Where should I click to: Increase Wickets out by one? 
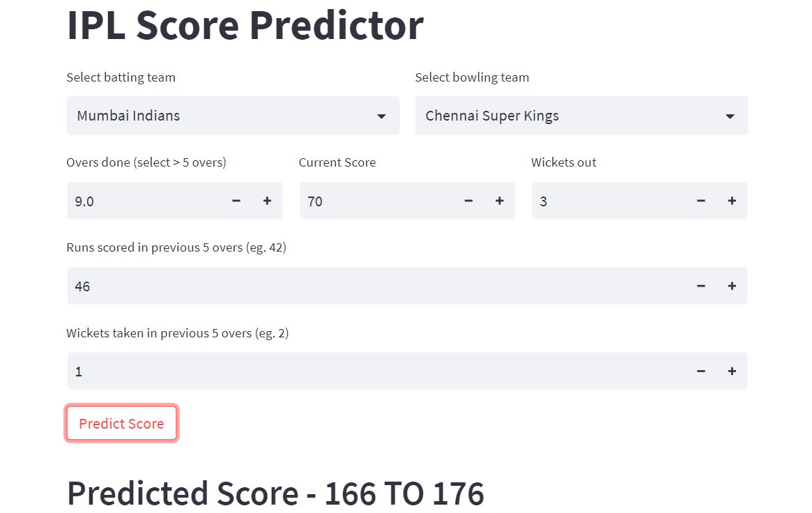point(732,201)
